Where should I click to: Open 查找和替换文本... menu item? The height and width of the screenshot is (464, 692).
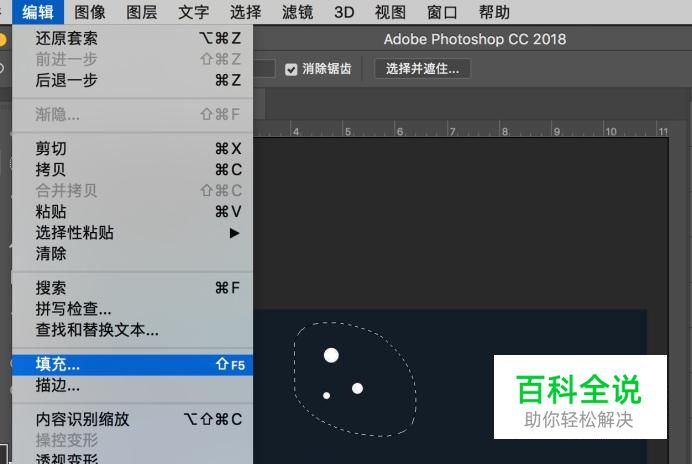tap(132, 330)
